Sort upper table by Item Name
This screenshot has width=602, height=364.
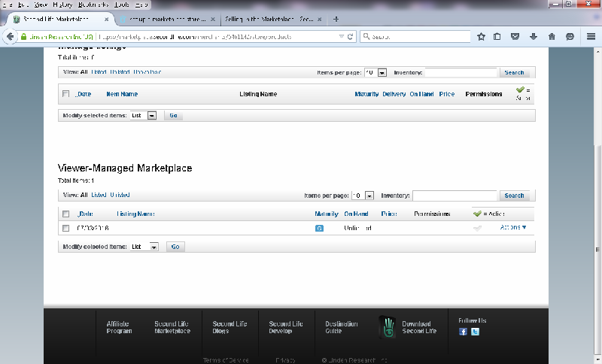(x=122, y=94)
